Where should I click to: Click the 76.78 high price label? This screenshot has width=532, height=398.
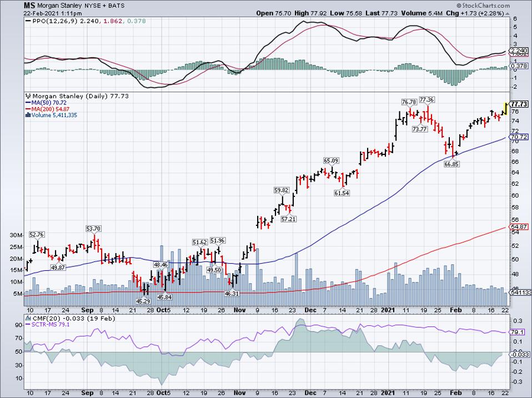point(409,102)
